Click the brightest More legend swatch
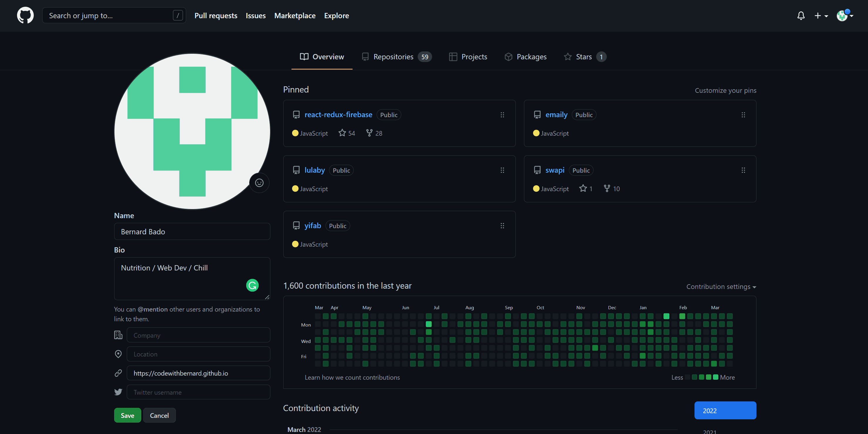 716,377
